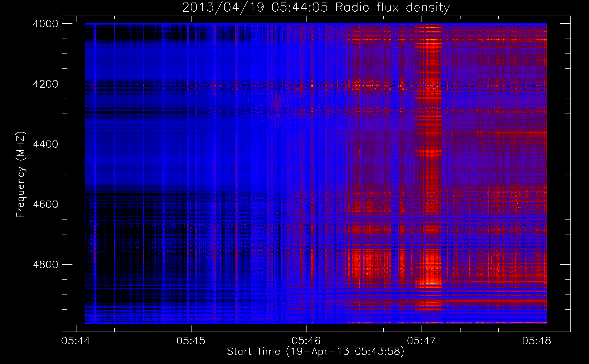The image size is (589, 364).
Task: Click the plot title '2013/04/19 05:44:05 Radio flux density'
Action: [x=316, y=8]
